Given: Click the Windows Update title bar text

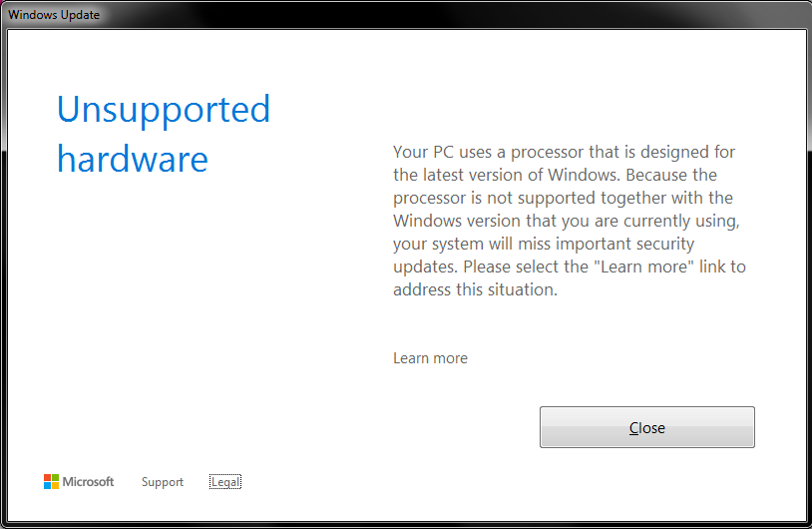Looking at the screenshot, I should click(x=54, y=15).
